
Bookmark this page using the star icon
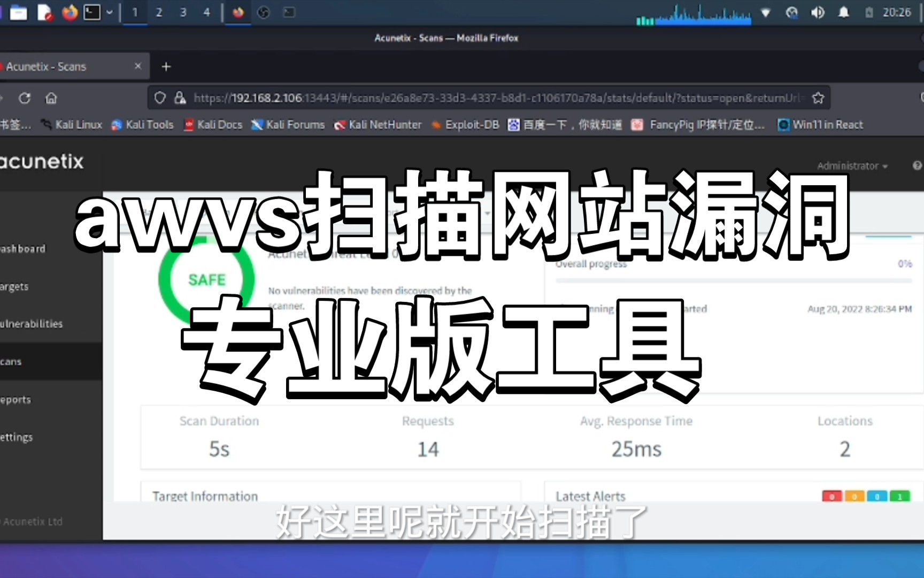tap(818, 97)
